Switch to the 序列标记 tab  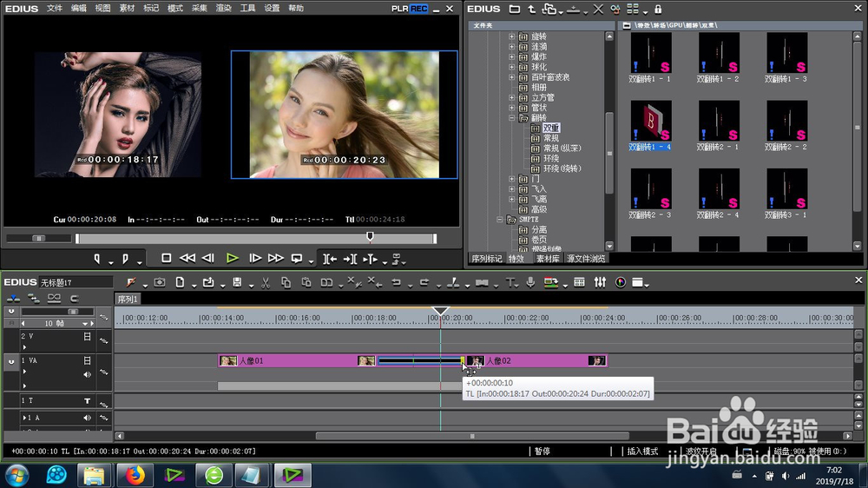[x=487, y=259]
